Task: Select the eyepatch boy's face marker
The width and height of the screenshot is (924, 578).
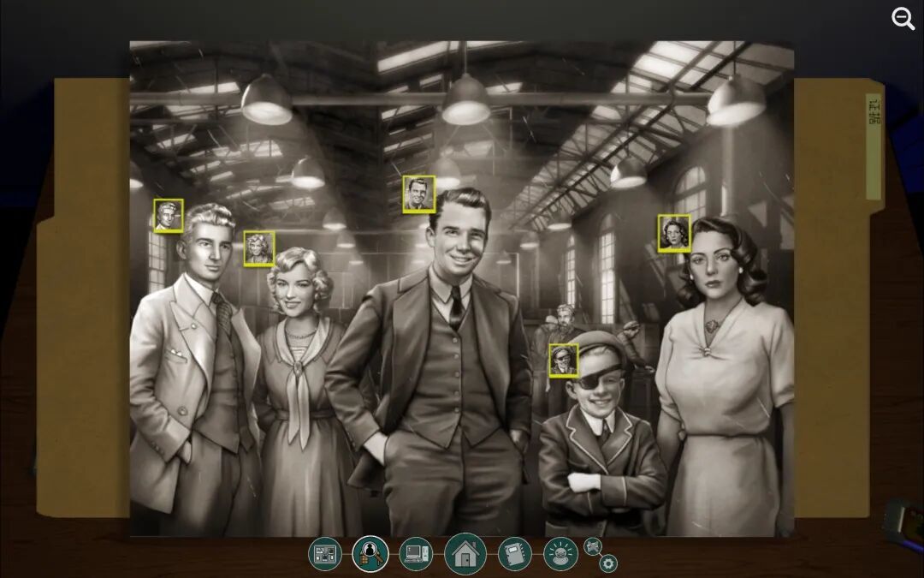Action: 563,360
